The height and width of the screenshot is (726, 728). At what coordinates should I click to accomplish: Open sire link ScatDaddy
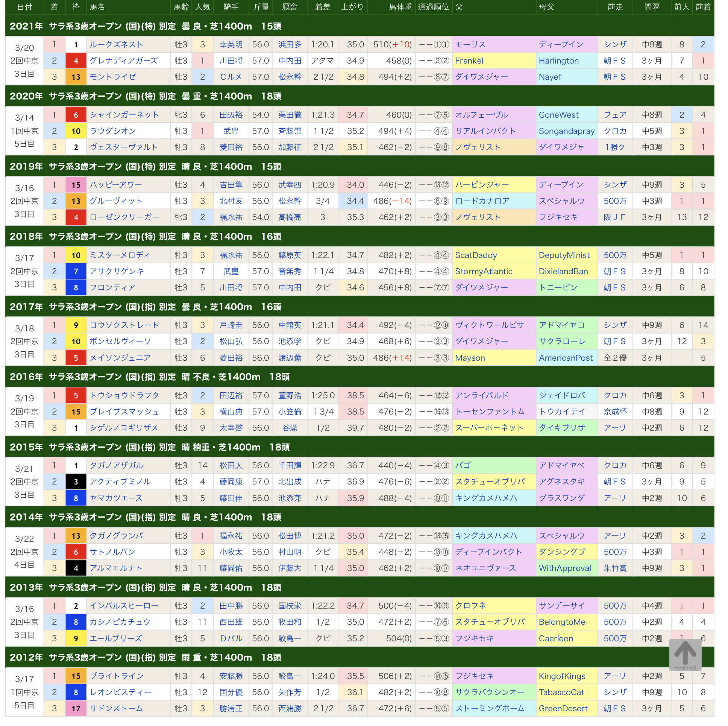coord(476,255)
